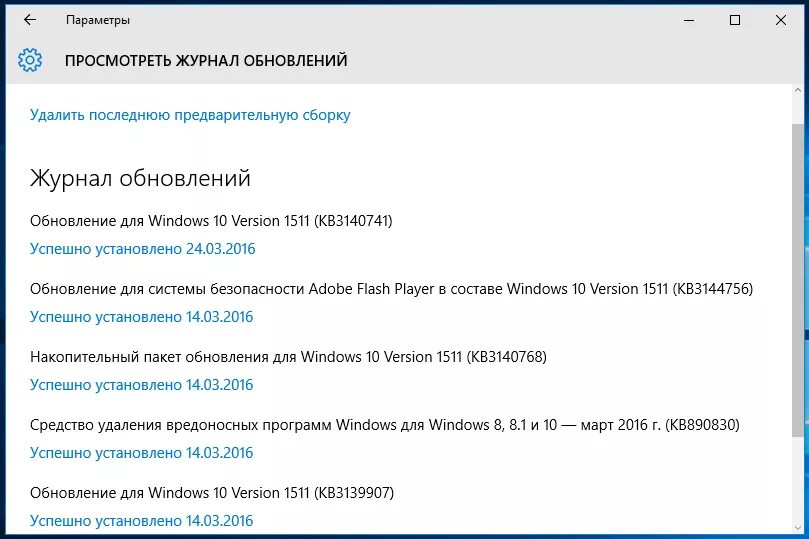This screenshot has height=539, width=809.
Task: Click the 'ПРОСМОТРЕТЬ ЖУРНАЛ ОБНОВЛЕНИЙ' page title
Action: click(206, 60)
